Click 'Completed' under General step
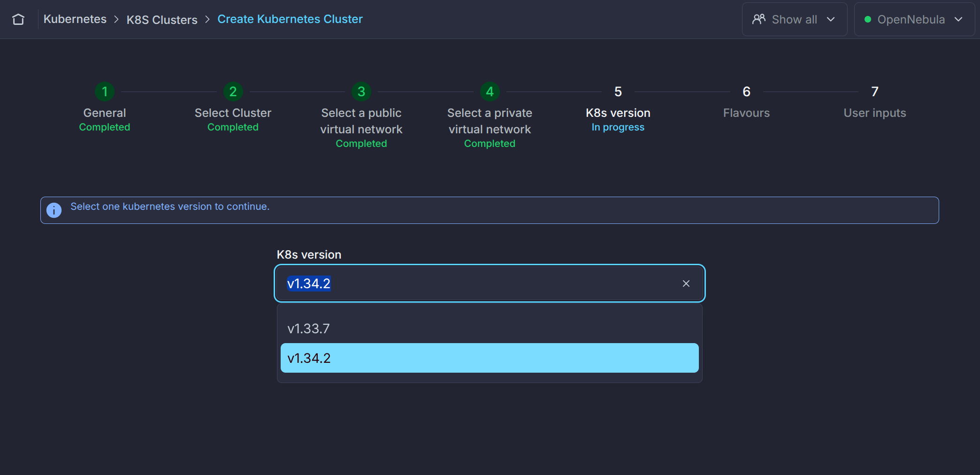The width and height of the screenshot is (980, 475). pos(105,127)
